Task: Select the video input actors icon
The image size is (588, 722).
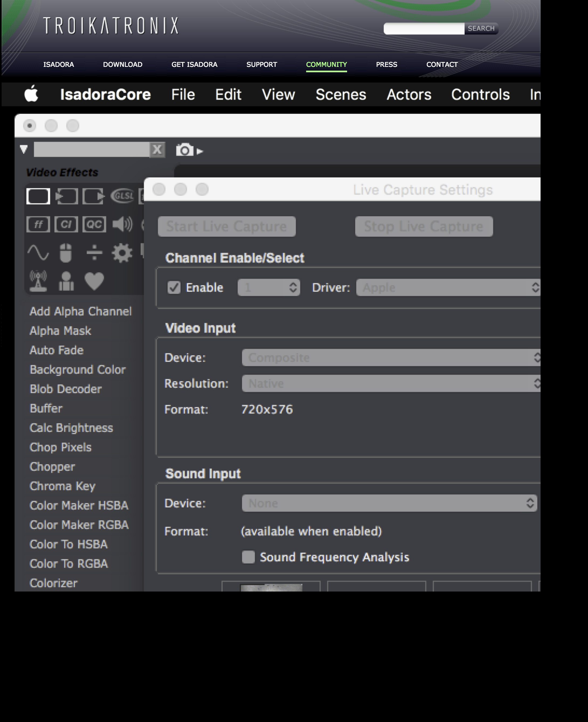Action: tap(66, 196)
